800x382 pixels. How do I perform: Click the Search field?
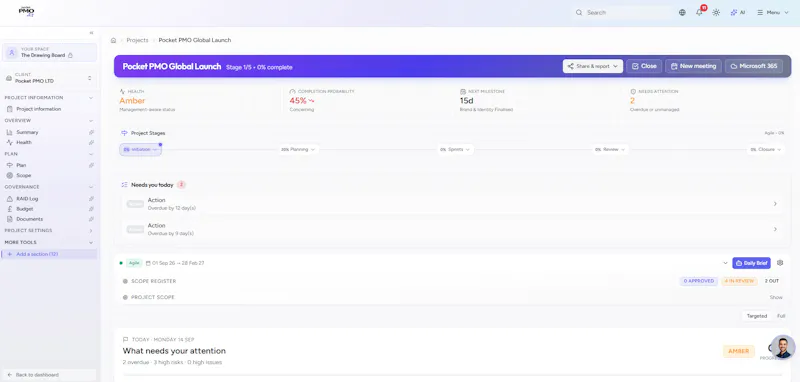coord(622,13)
